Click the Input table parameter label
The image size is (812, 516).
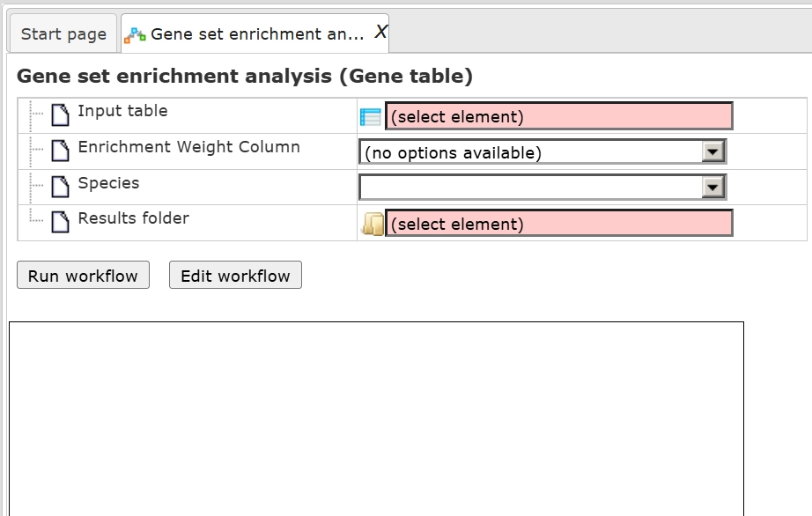[122, 111]
